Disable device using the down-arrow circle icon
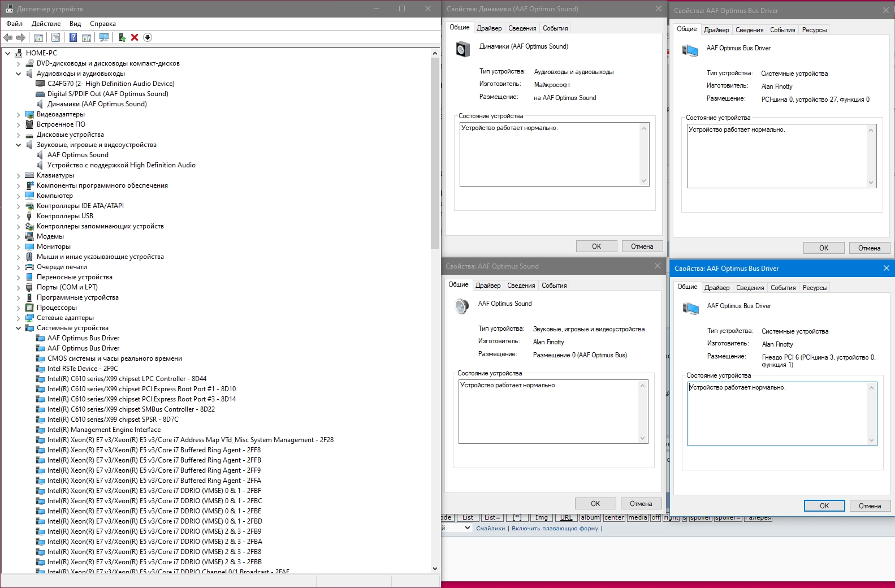This screenshot has height=588, width=895. [x=148, y=37]
